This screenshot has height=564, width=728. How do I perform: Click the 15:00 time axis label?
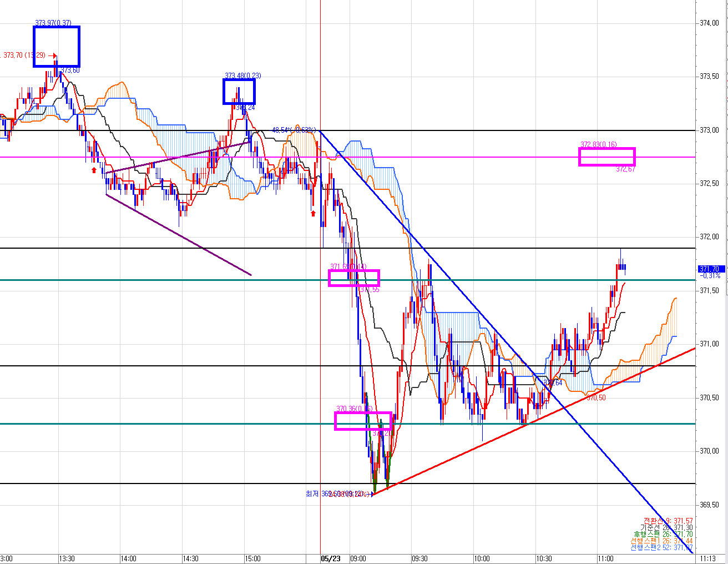click(x=252, y=558)
